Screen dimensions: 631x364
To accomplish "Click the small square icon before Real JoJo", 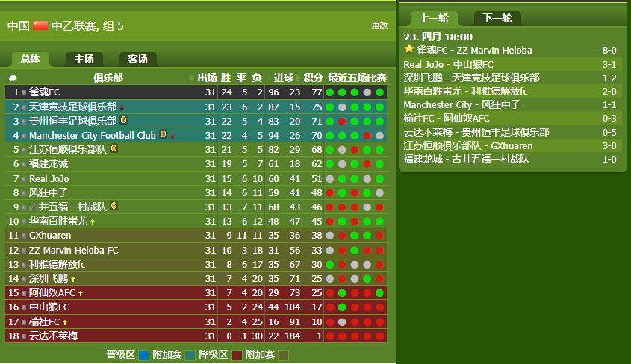I will (x=24, y=179).
